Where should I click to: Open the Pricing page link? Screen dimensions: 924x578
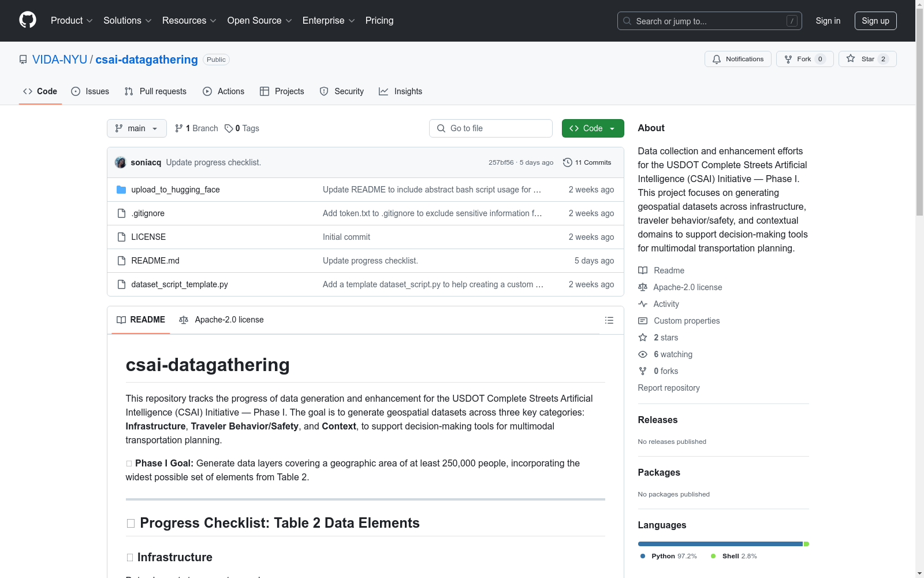[x=379, y=20]
